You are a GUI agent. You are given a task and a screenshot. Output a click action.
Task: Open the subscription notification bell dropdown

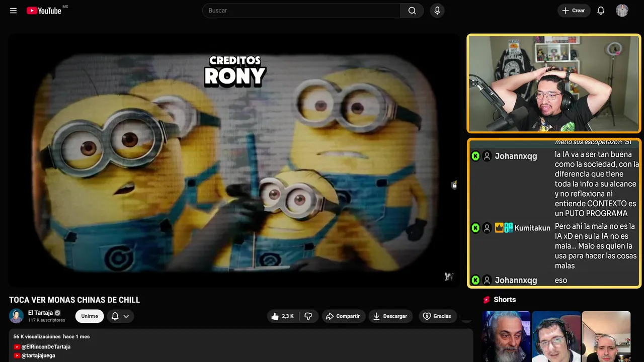(120, 316)
